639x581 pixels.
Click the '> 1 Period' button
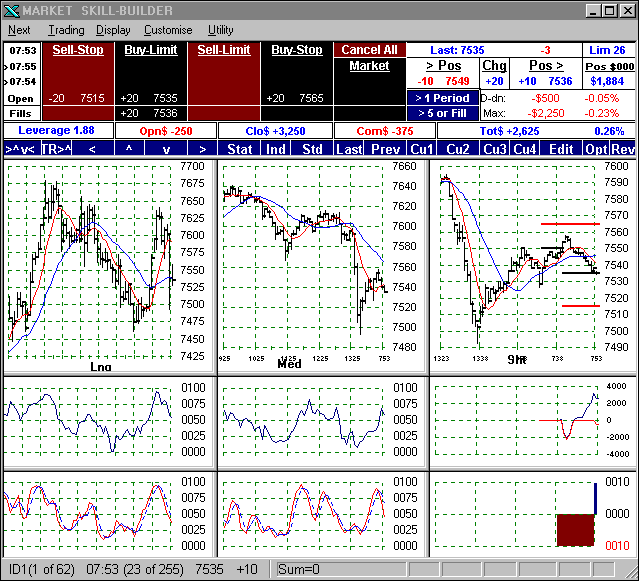(443, 98)
